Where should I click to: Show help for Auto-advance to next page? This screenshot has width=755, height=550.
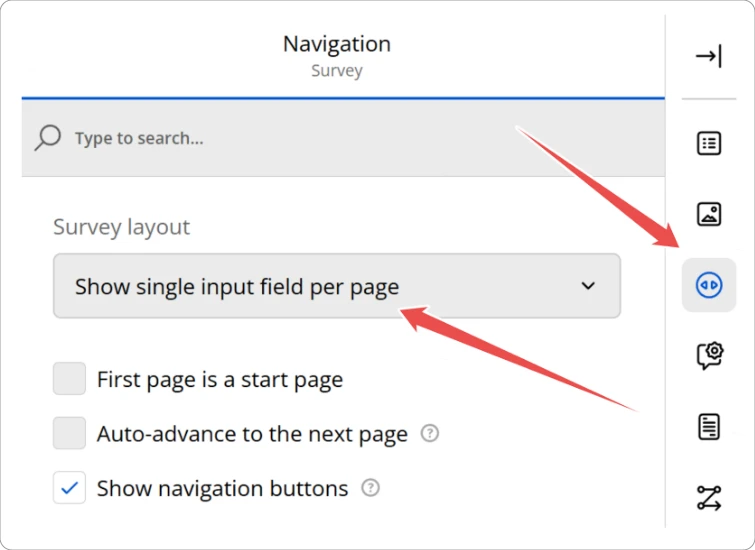(x=430, y=434)
